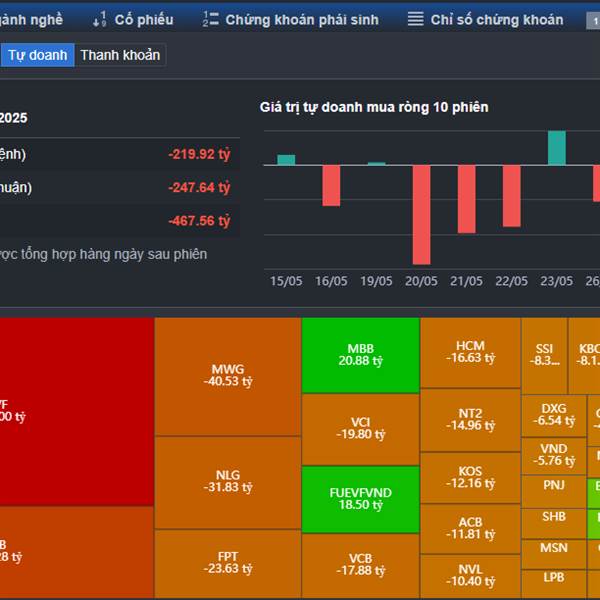
Task: Select the FPT -23.63 tỷ tile
Action: tap(228, 564)
